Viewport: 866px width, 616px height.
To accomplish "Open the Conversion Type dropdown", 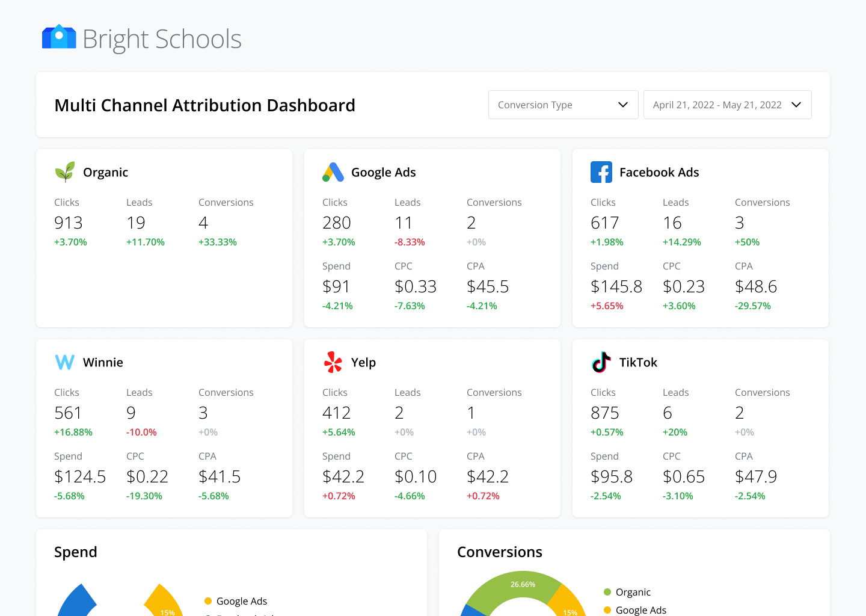I will [563, 105].
